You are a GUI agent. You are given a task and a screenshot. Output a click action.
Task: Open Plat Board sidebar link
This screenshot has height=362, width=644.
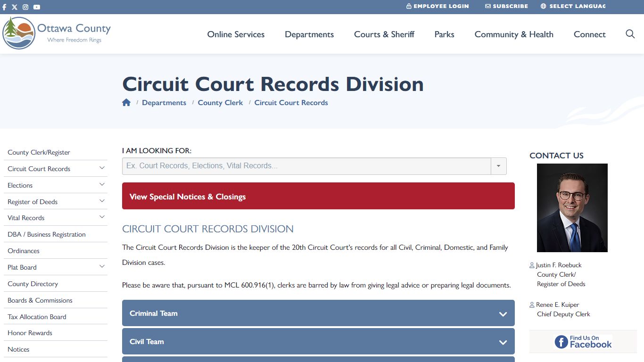point(22,267)
